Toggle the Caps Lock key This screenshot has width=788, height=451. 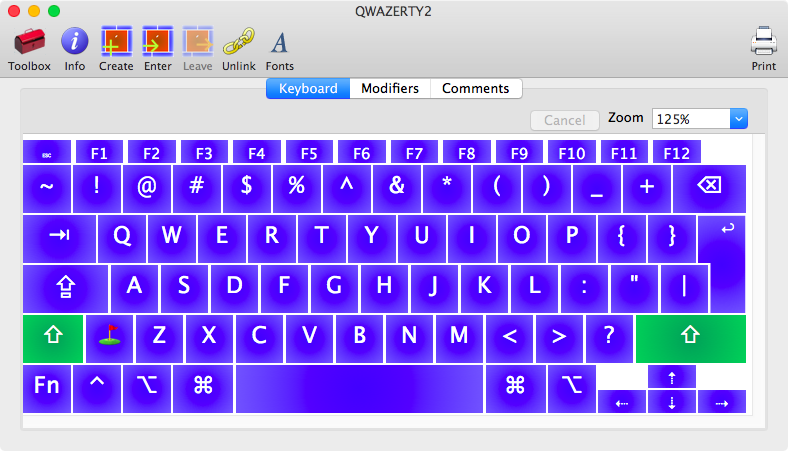coord(65,288)
